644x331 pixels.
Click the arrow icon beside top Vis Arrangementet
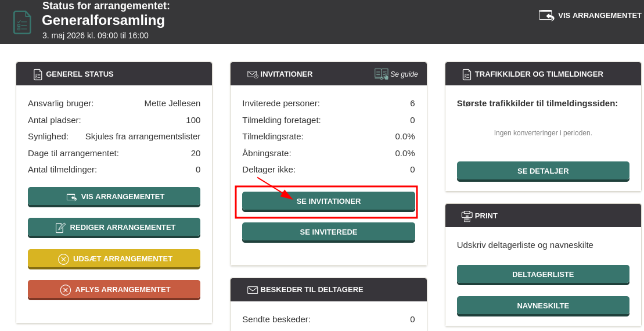[x=546, y=15]
